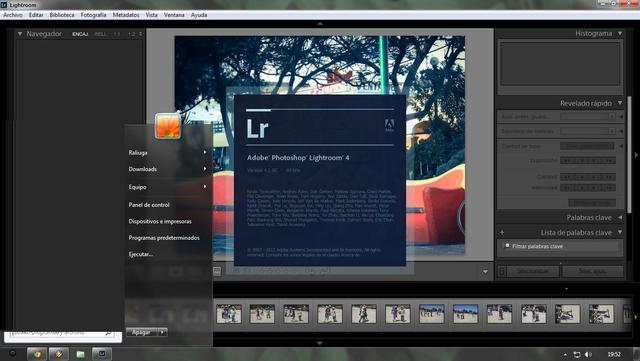640x361 pixels.
Task: Select RELL zoom level in Navegador
Action: pos(100,34)
